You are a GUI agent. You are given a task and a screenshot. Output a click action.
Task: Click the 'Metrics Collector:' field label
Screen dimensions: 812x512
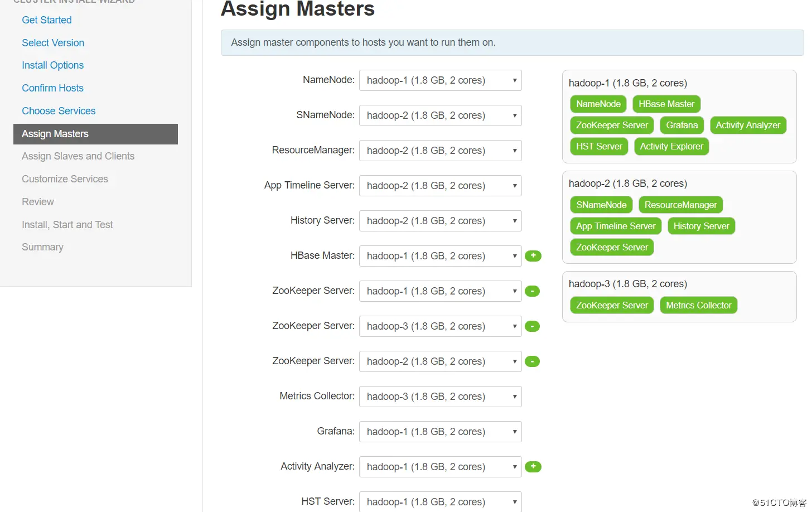317,396
